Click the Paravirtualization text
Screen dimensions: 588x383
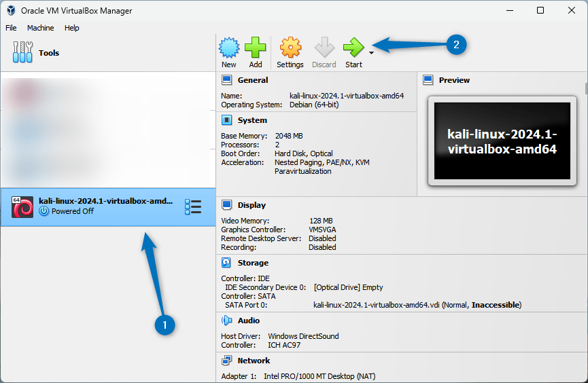point(303,171)
